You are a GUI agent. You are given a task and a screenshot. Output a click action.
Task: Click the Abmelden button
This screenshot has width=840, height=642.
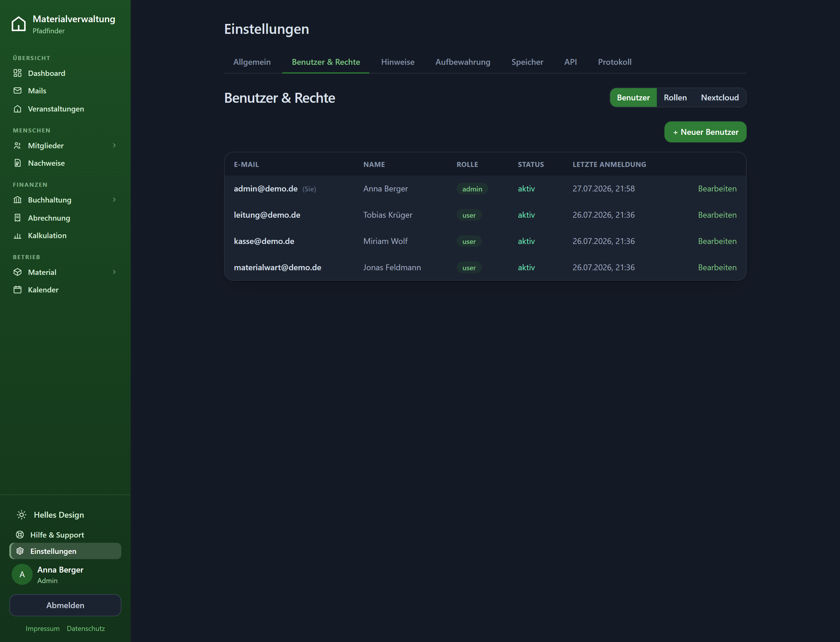[x=65, y=605]
